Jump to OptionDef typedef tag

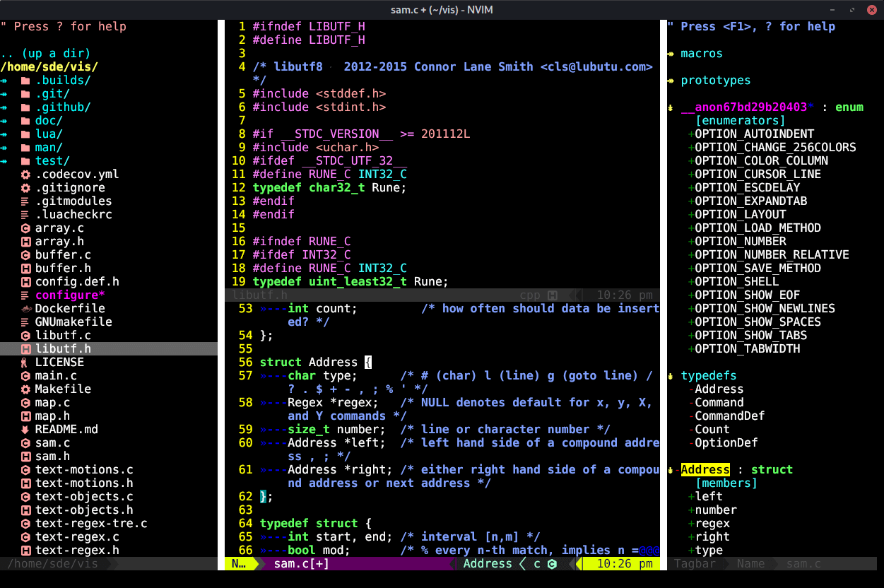pos(726,443)
